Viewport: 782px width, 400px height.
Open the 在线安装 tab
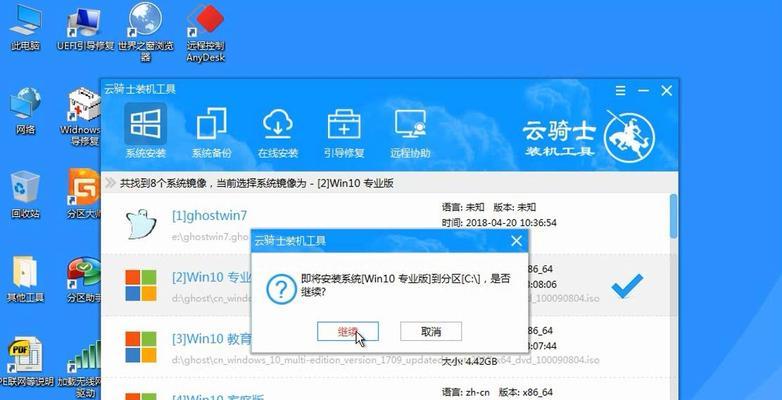pyautogui.click(x=278, y=133)
